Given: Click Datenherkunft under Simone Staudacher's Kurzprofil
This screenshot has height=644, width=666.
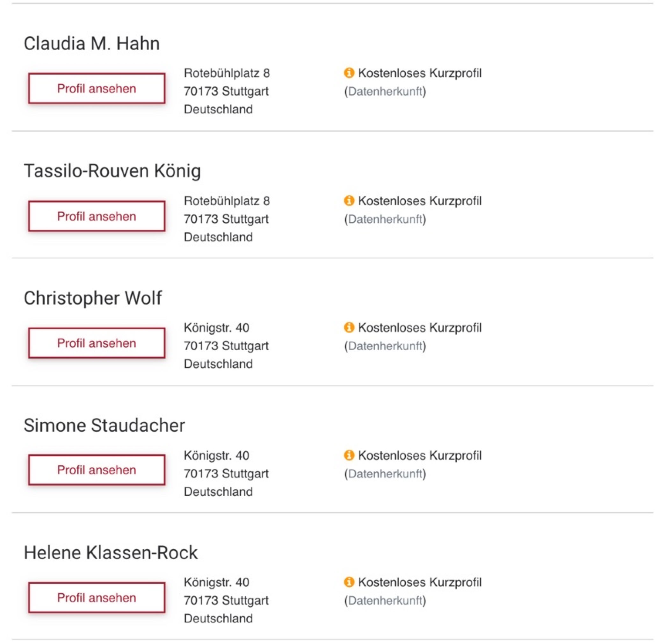Looking at the screenshot, I should (385, 474).
